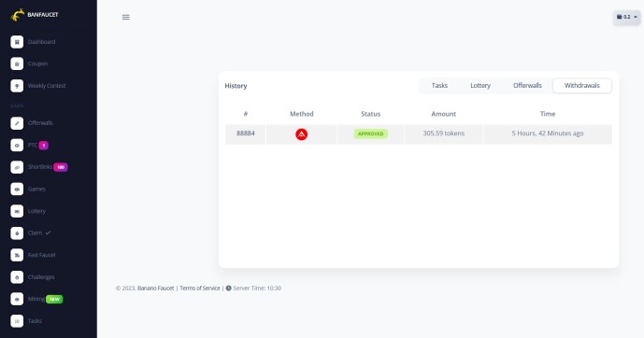Open the Mining sidebar icon
The image size is (644, 338).
tap(17, 299)
